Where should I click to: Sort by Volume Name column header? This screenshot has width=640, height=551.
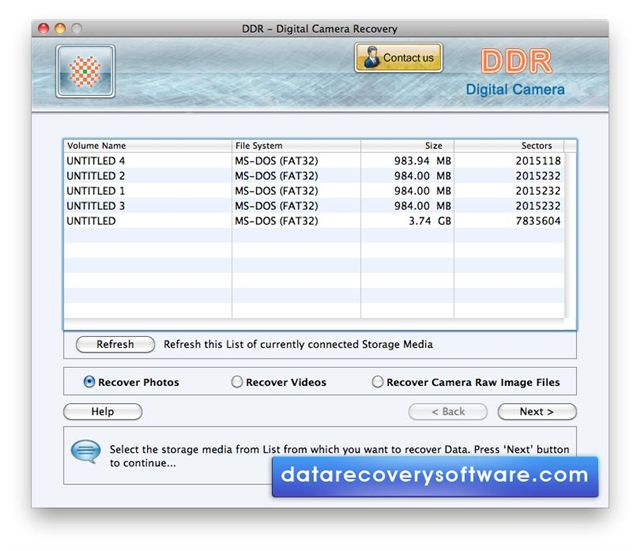point(148,146)
